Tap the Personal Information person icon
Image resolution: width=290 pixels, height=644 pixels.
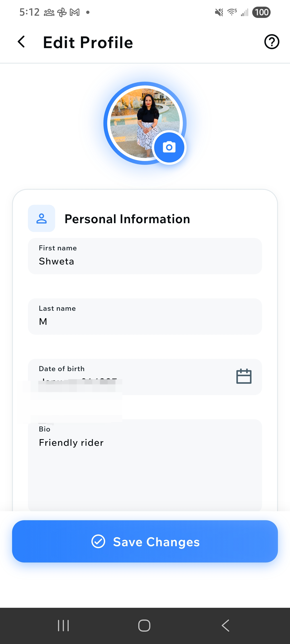tap(41, 218)
